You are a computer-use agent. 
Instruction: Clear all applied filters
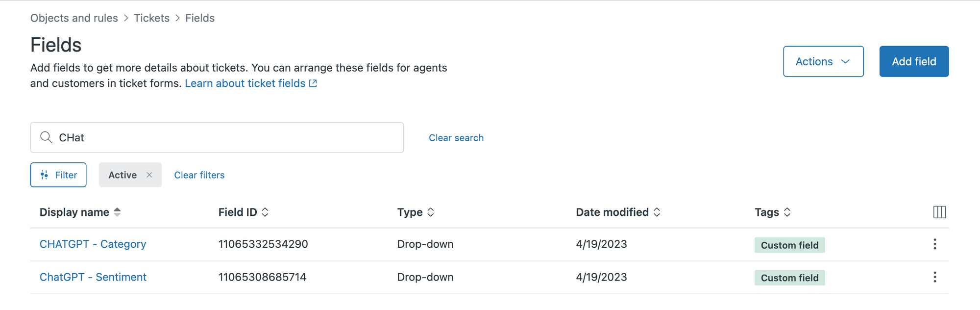click(199, 175)
